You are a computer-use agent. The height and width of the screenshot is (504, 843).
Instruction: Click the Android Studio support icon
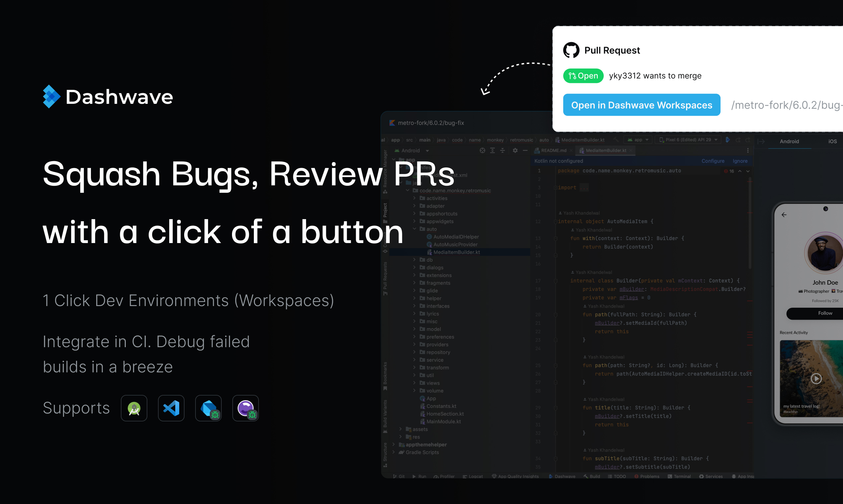(134, 408)
